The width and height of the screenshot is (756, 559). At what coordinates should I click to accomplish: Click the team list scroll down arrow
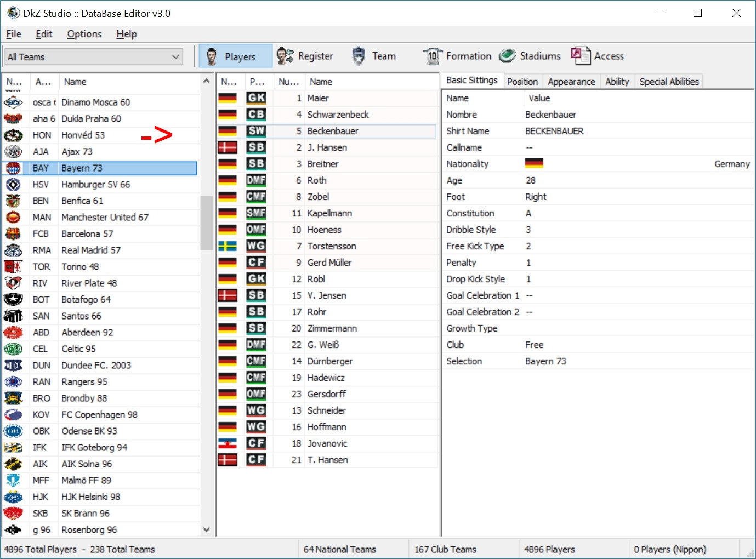coord(206,529)
